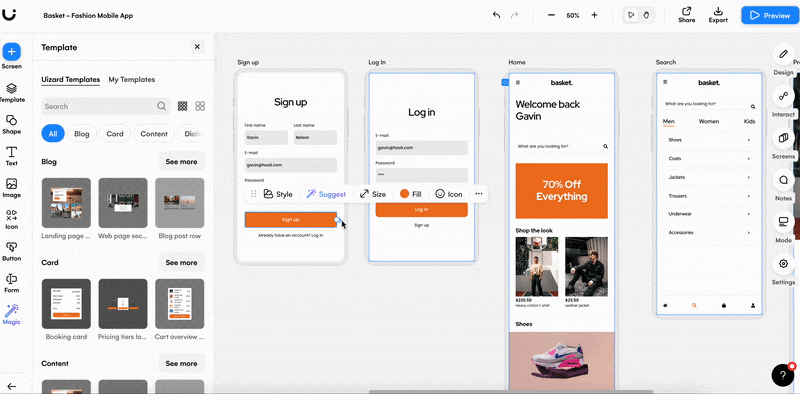800x394 pixels.
Task: Select the Card filter chip
Action: [115, 134]
